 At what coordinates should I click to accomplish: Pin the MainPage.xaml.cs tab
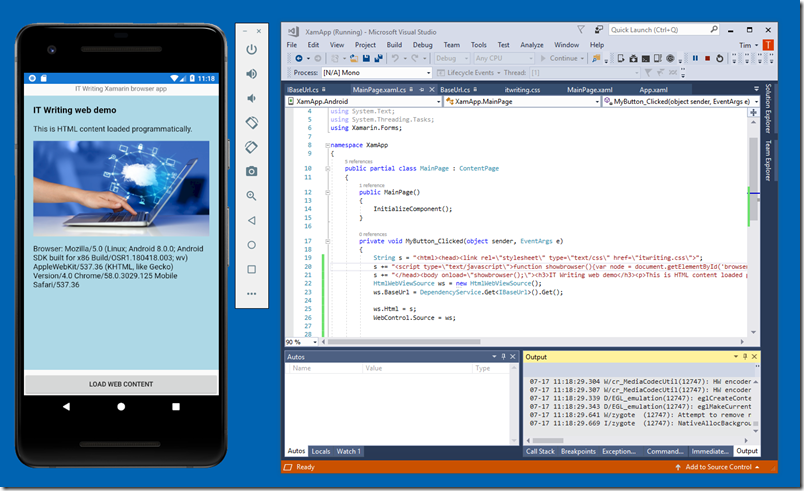(421, 90)
